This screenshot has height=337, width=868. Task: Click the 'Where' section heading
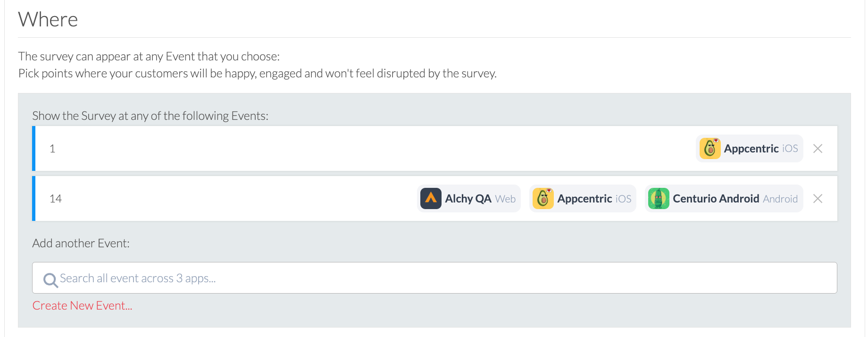coord(48,20)
